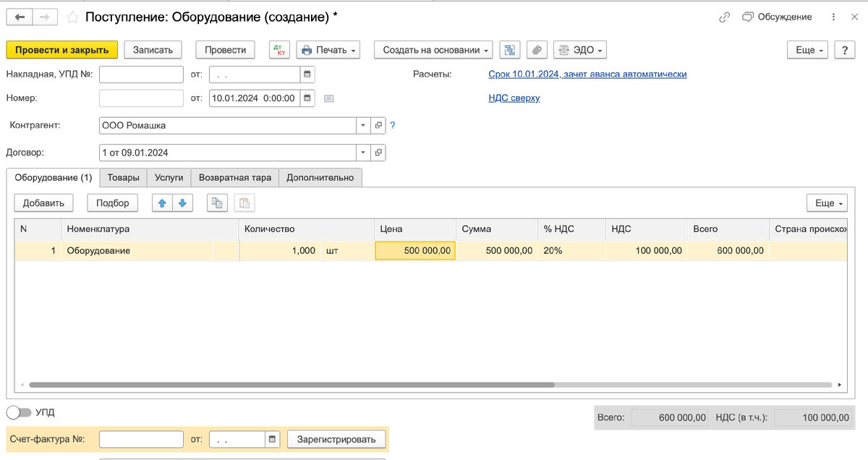Expand Создать на основании menu
This screenshot has width=868, height=460.
433,50
